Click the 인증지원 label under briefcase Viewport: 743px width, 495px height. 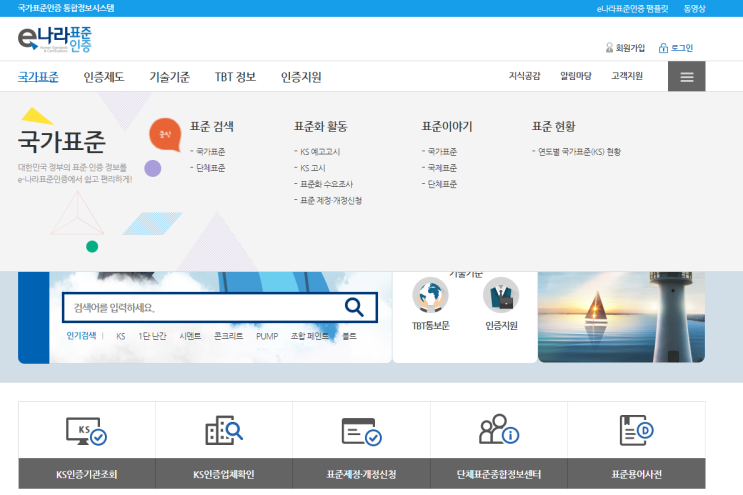[501, 325]
